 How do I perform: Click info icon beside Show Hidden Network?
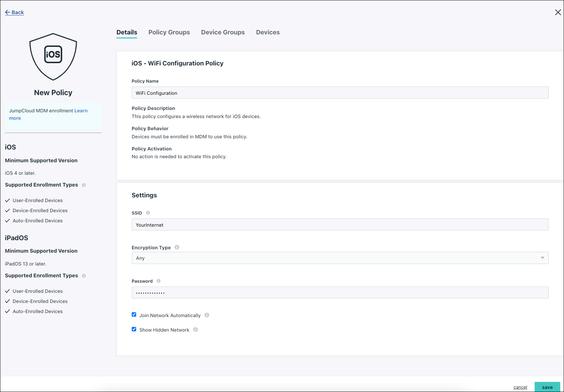point(196,330)
